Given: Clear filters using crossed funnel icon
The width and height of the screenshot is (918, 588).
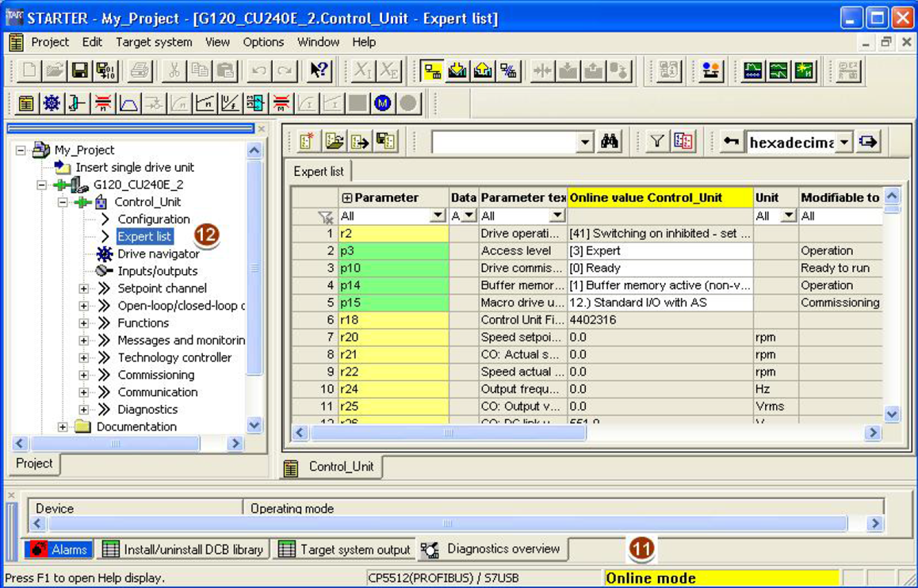Looking at the screenshot, I should pos(325,216).
